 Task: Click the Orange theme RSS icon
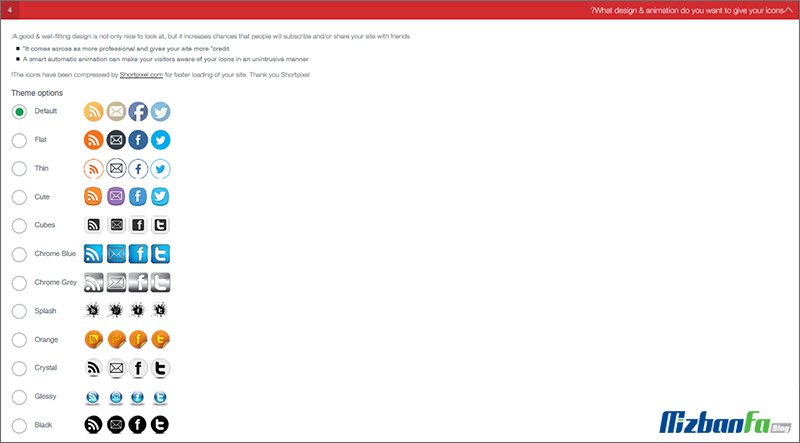click(x=94, y=339)
